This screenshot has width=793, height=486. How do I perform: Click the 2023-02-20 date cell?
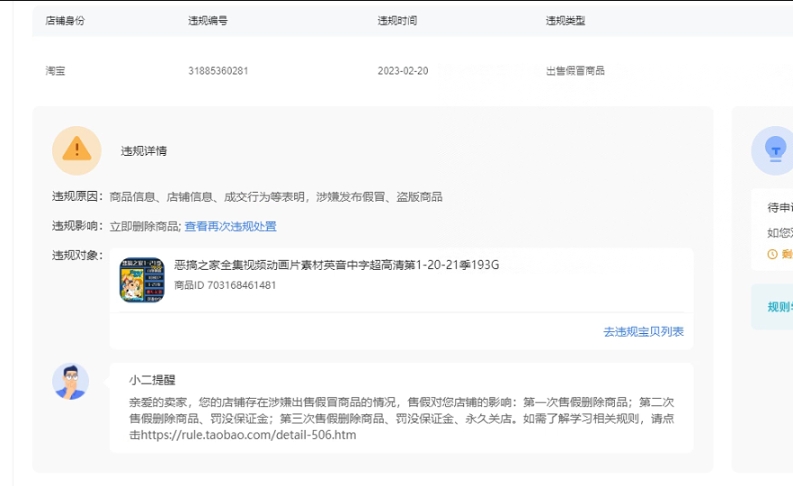(x=403, y=71)
